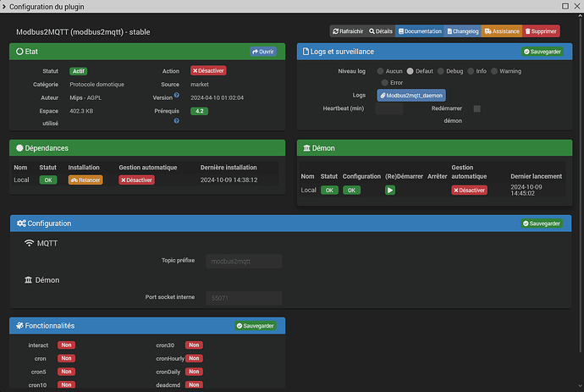This screenshot has width=584, height=392.
Task: Click the Non badge next to interact
Action: [66, 345]
